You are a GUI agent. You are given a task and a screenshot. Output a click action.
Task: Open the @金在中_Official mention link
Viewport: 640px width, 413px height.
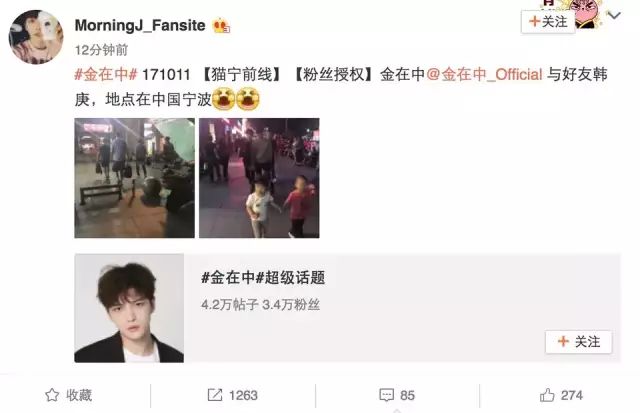pyautogui.click(x=484, y=75)
